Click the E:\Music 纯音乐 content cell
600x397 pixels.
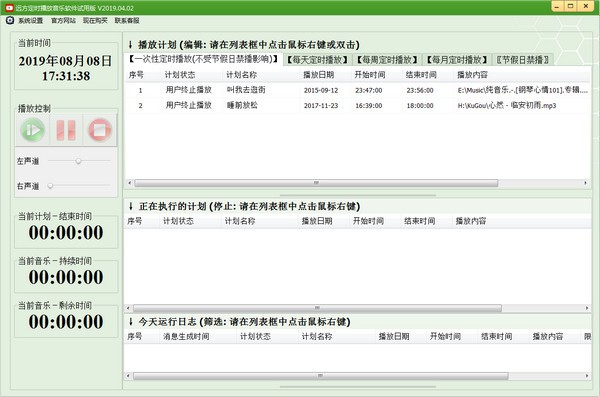[522, 91]
